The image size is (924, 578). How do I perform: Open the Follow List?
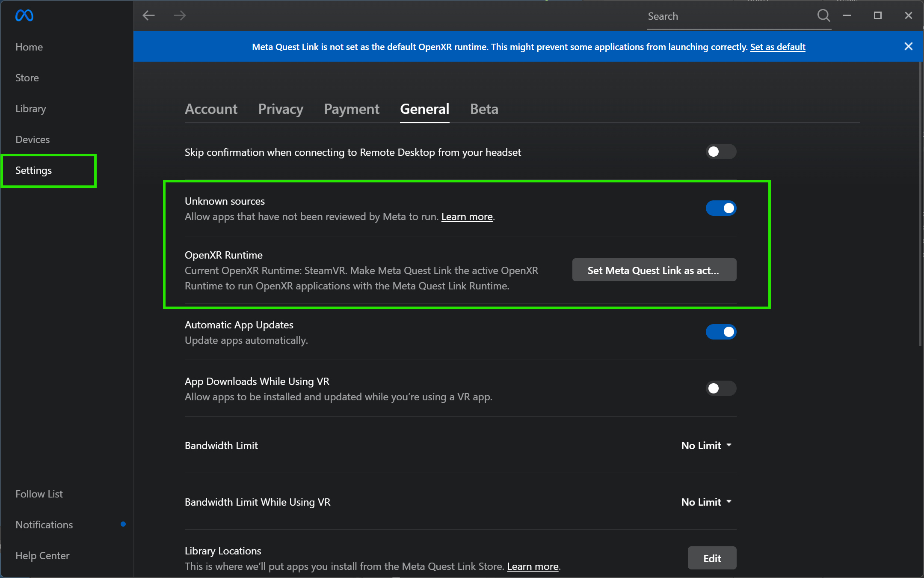pyautogui.click(x=39, y=494)
